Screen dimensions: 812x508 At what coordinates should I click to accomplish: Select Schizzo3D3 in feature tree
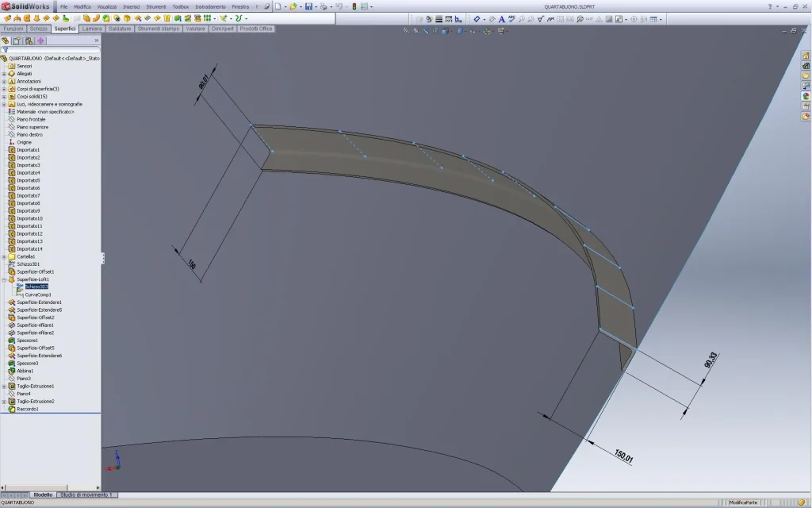36,287
